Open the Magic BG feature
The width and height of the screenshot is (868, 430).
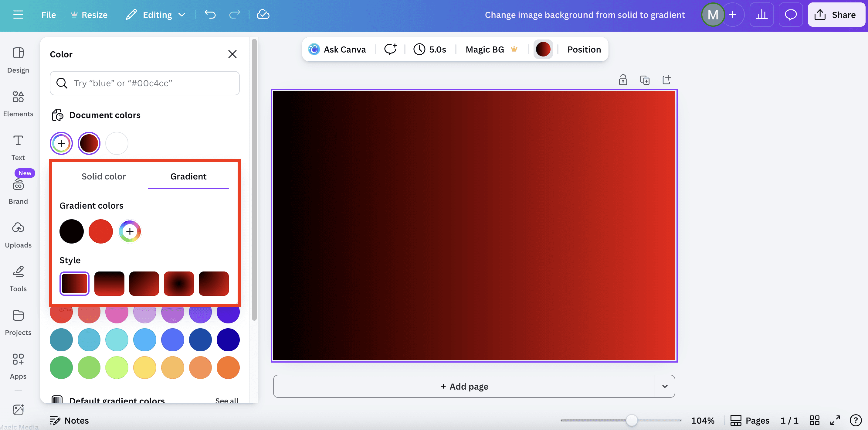491,49
